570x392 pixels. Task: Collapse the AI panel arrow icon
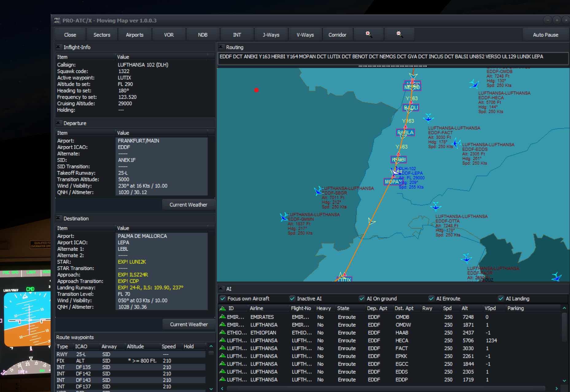click(221, 288)
